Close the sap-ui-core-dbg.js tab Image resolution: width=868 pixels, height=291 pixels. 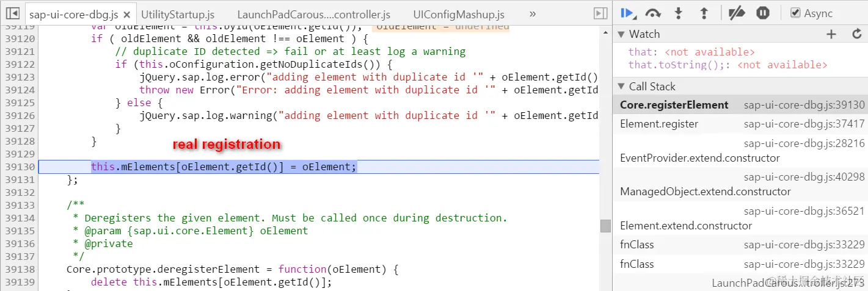[126, 13]
